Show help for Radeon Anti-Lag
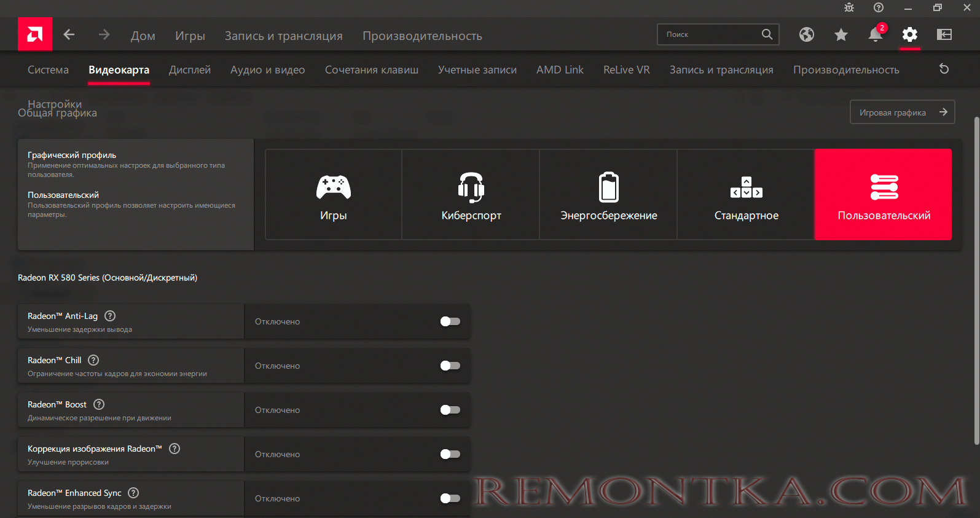Image resolution: width=980 pixels, height=518 pixels. (x=110, y=316)
